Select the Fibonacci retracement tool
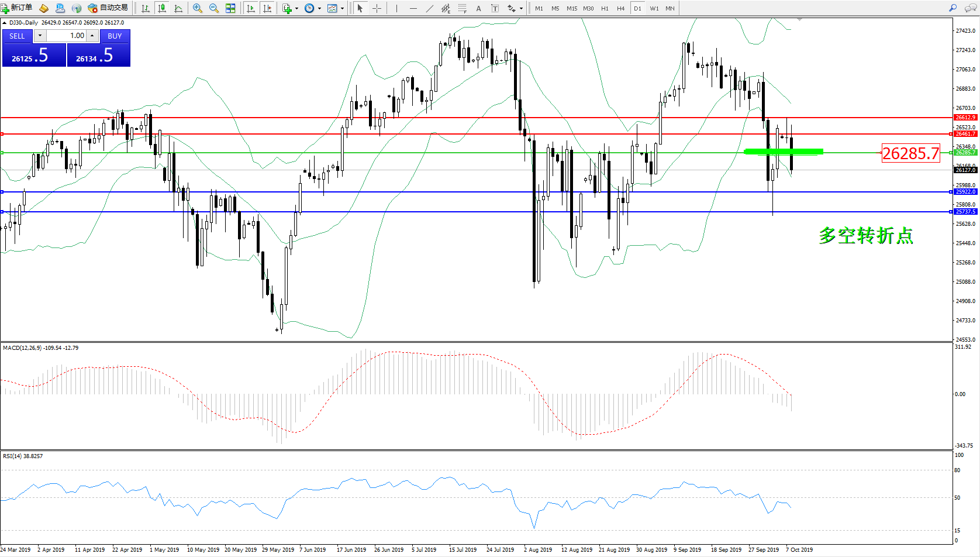The height and width of the screenshot is (557, 980). coord(462,8)
